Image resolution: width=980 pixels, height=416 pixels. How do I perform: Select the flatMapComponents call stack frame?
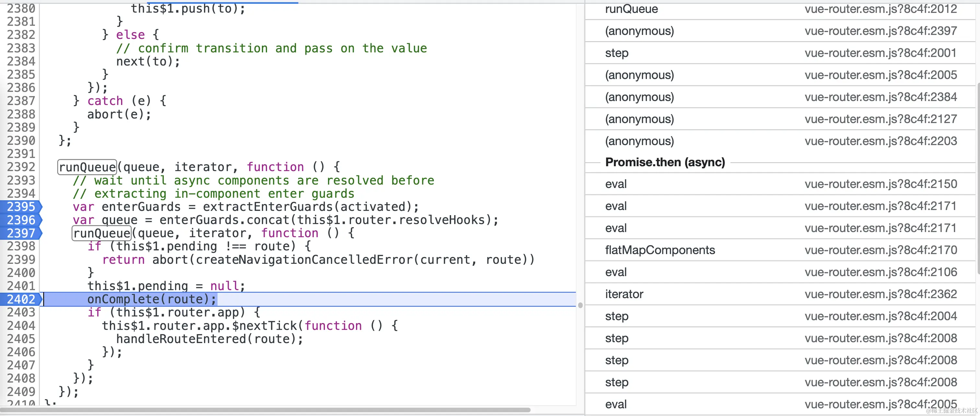(x=660, y=250)
